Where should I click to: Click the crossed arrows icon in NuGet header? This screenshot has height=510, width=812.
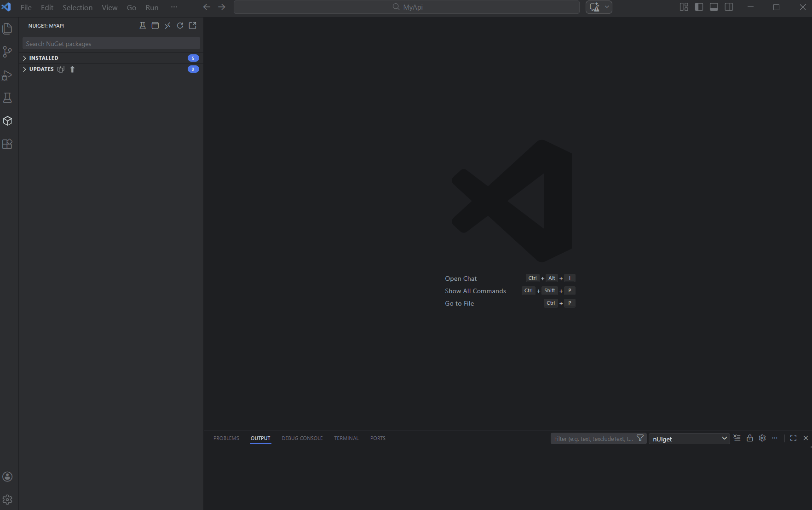[x=167, y=26]
